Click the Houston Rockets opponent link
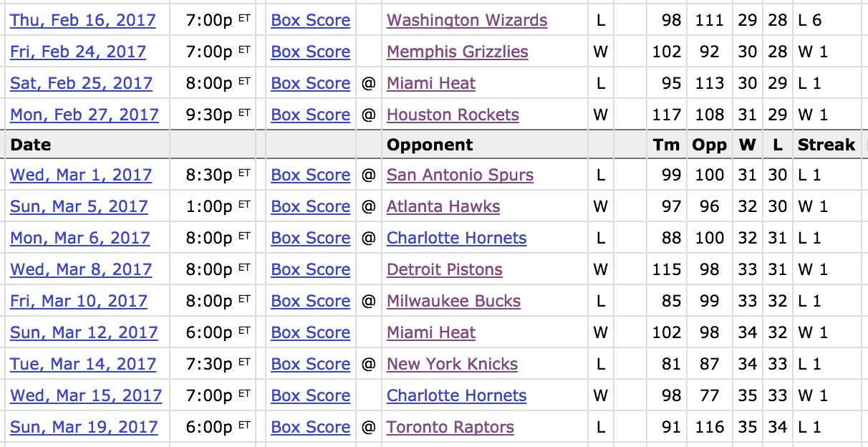 coord(453,115)
